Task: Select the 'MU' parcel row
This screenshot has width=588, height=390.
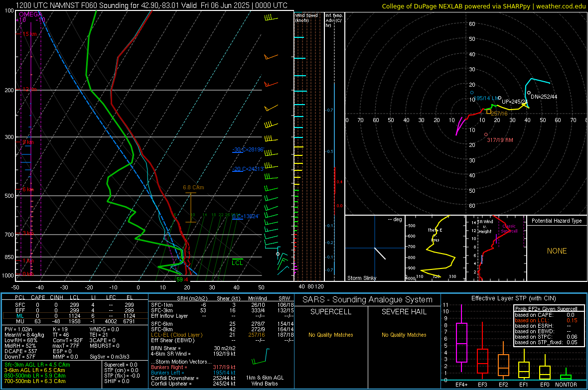Action: 75,321
